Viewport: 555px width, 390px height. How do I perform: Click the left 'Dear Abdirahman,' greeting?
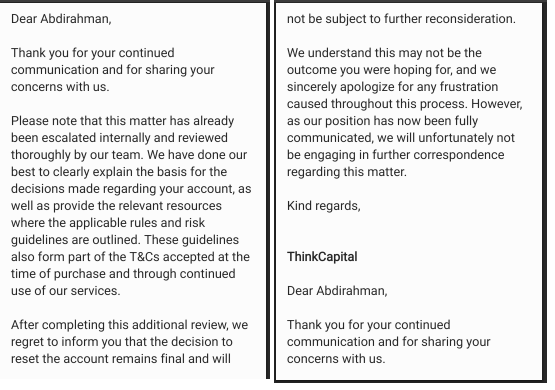[x=61, y=19]
